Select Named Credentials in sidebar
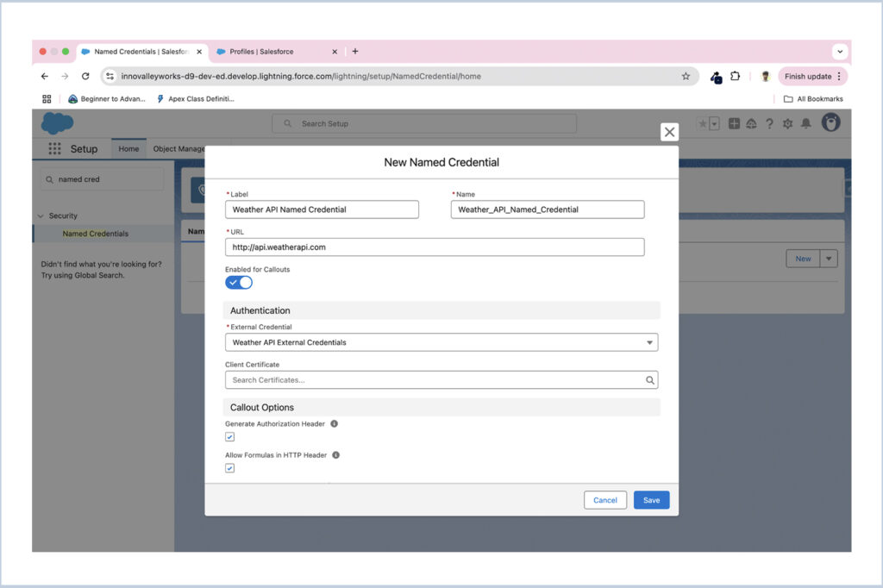This screenshot has height=588, width=883. click(x=95, y=233)
